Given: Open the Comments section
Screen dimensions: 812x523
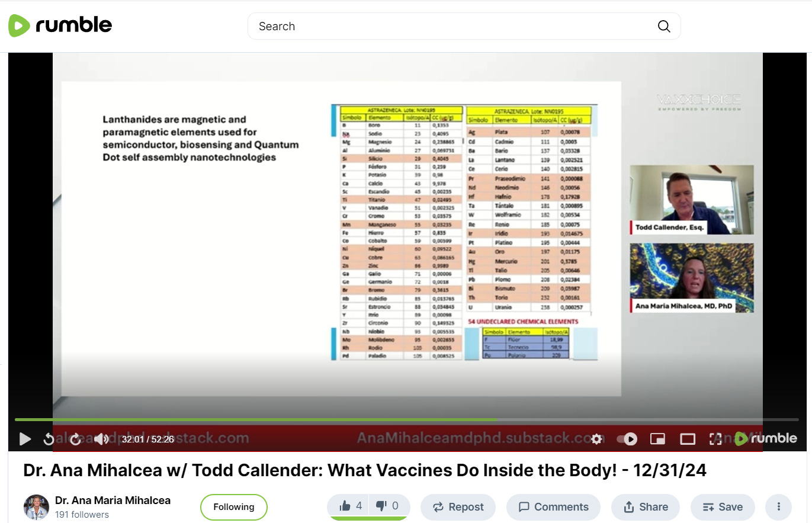Looking at the screenshot, I should pyautogui.click(x=553, y=507).
